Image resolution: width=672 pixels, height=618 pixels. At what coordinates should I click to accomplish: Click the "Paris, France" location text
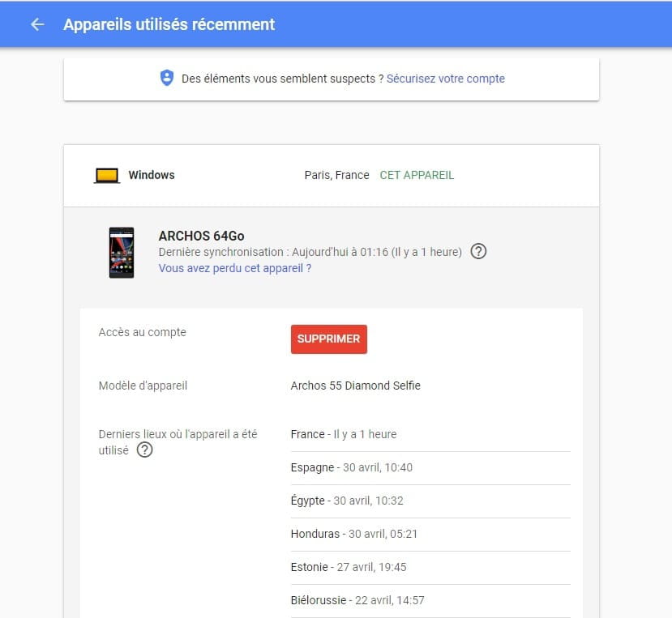click(337, 175)
